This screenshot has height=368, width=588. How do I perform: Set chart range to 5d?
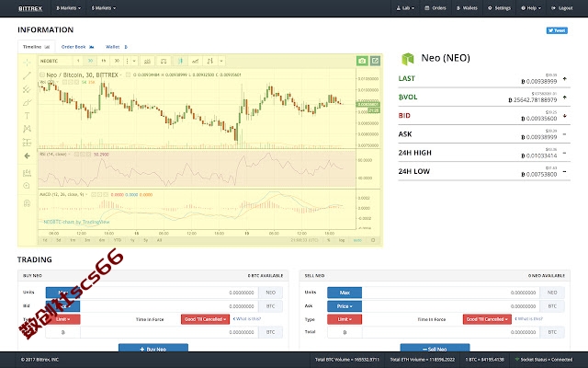[x=59, y=240]
